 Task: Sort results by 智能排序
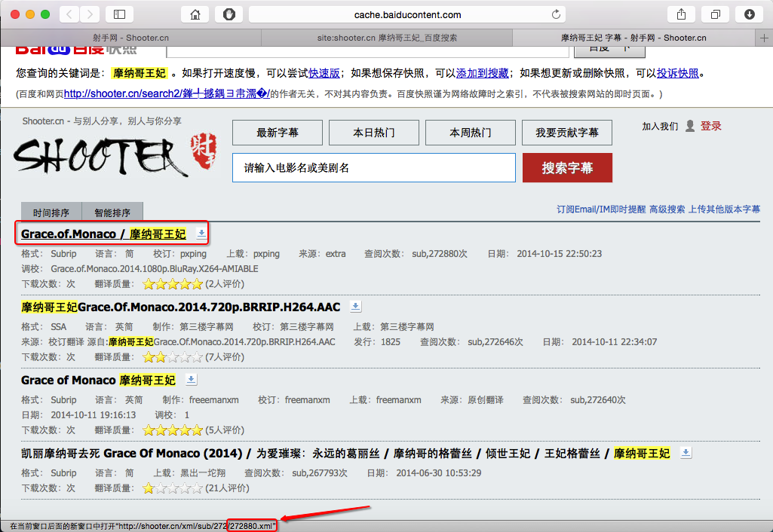point(112,212)
